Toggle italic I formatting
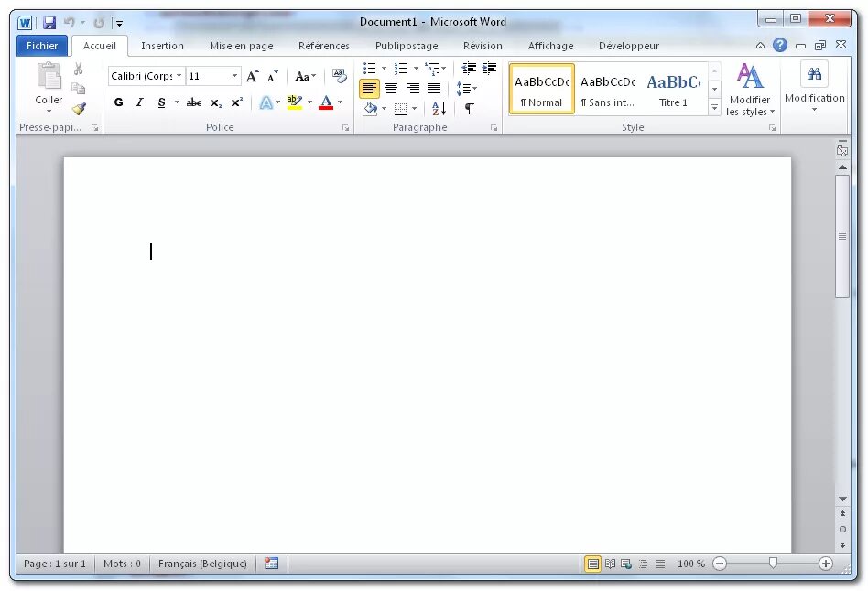The width and height of the screenshot is (868, 591). (x=139, y=102)
